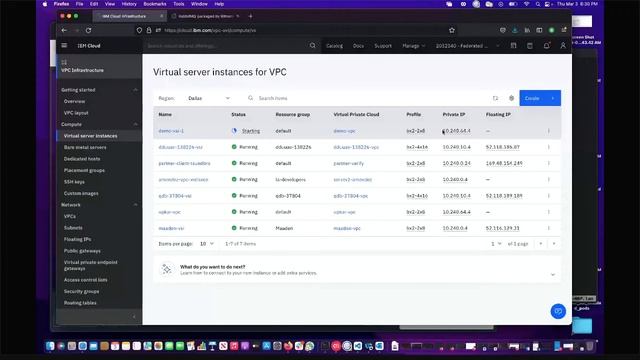Open overflow menu for maaden-vsi row

click(549, 228)
